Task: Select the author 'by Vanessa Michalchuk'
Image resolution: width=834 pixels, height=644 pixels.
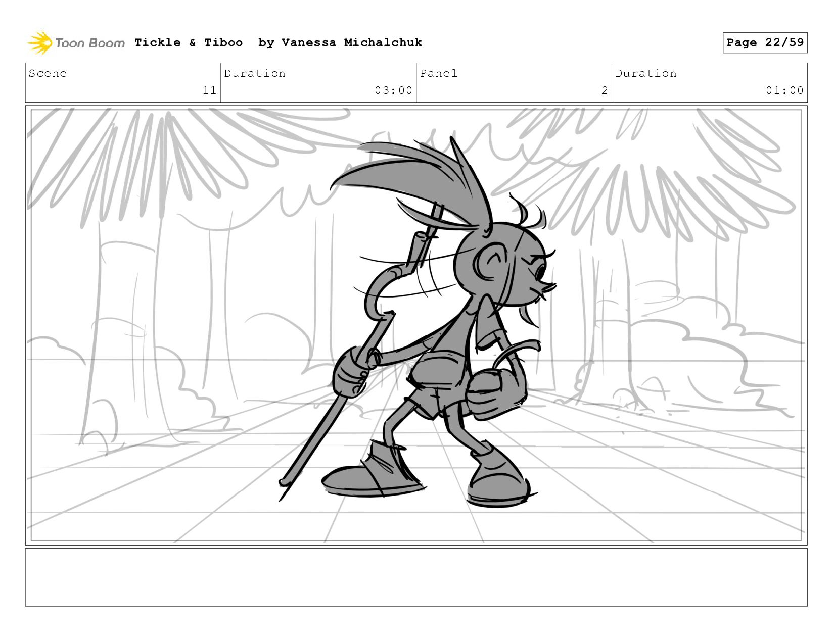Action: (x=340, y=42)
